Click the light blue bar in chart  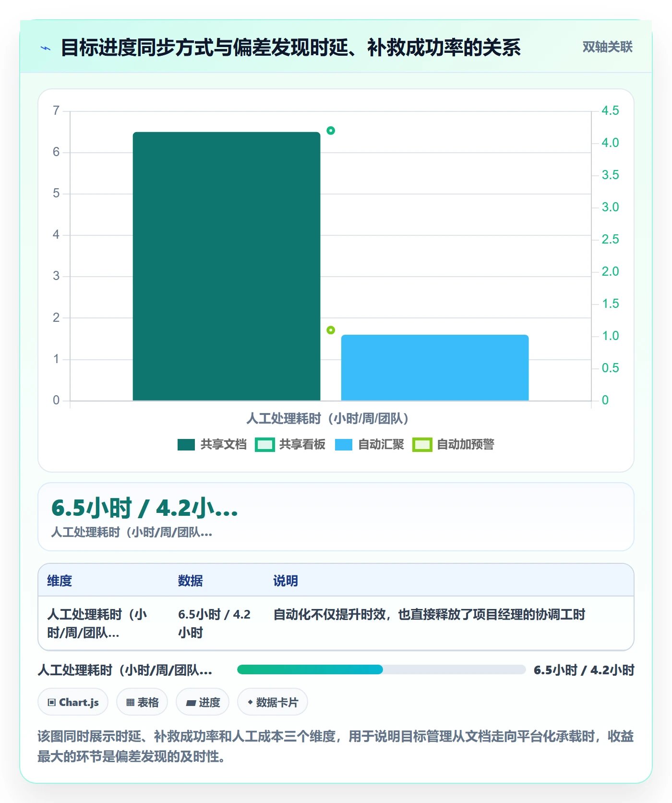coord(435,367)
